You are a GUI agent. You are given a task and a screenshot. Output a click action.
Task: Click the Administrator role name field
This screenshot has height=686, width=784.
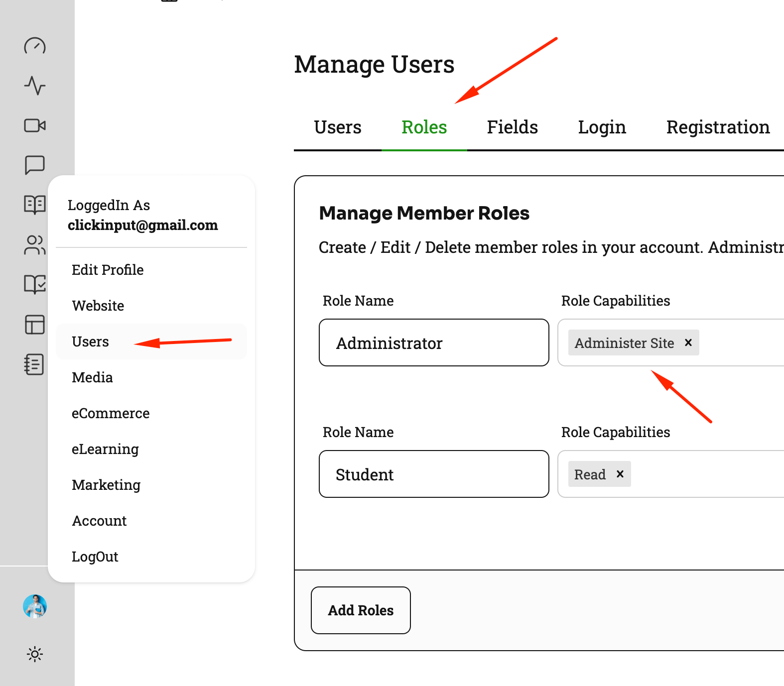[x=433, y=343]
